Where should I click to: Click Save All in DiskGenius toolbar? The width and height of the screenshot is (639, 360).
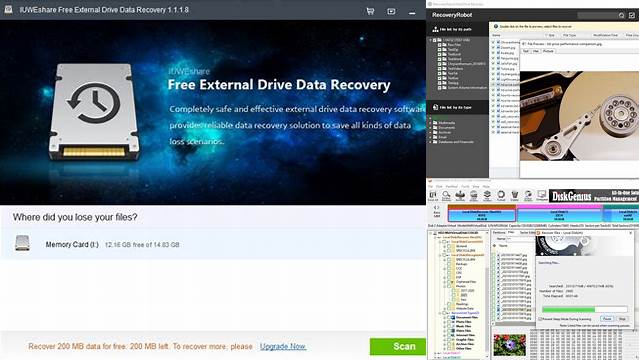(x=433, y=196)
